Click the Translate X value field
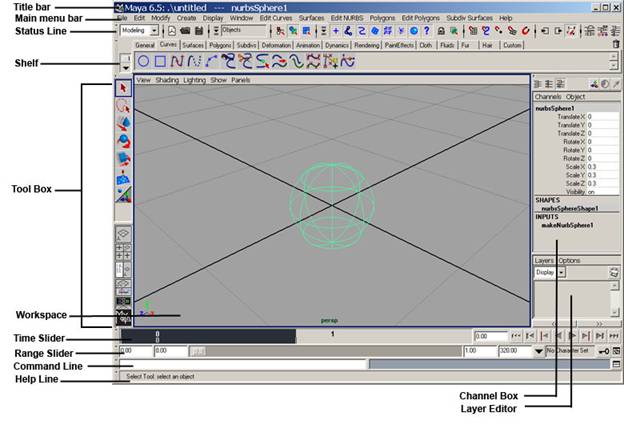This screenshot has width=624, height=425. point(600,117)
